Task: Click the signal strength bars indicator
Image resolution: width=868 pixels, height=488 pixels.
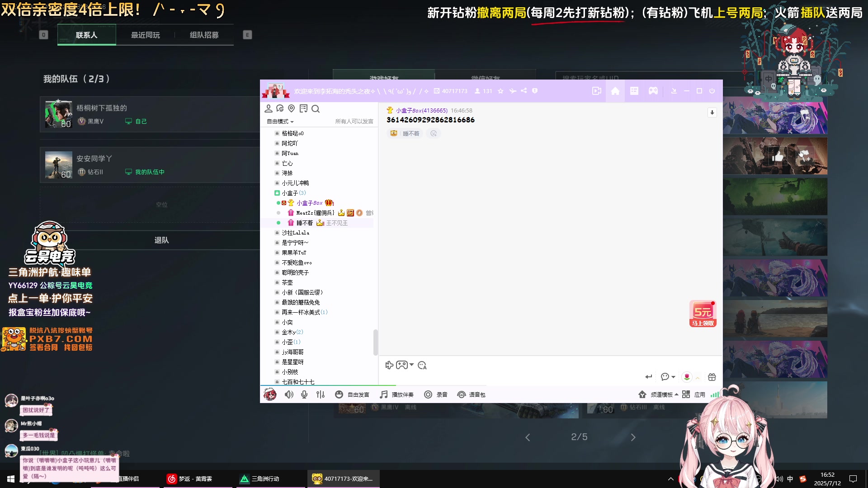Action: [x=714, y=394]
